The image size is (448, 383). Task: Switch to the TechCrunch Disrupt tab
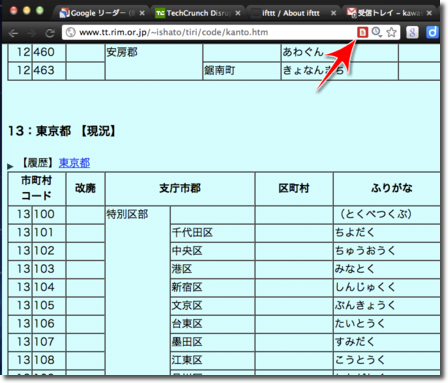(x=198, y=13)
